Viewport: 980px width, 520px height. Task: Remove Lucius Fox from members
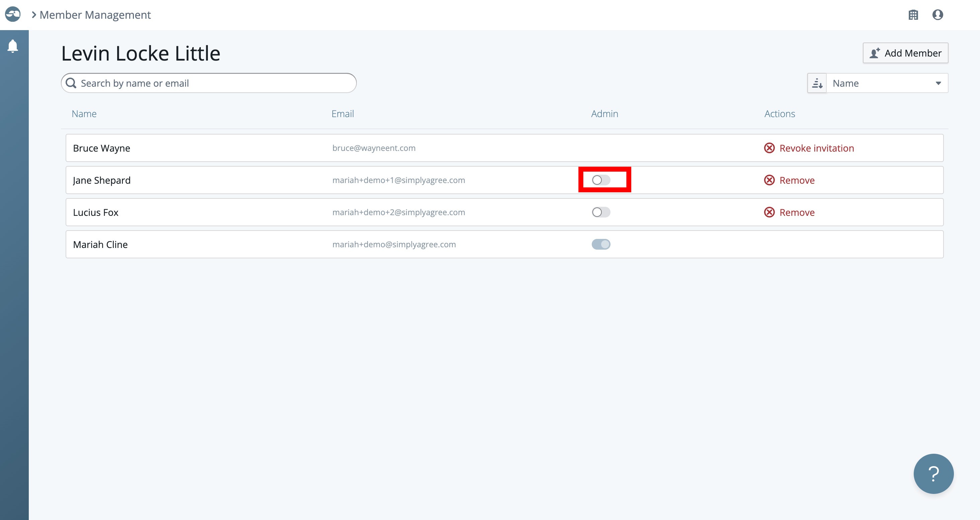point(790,212)
